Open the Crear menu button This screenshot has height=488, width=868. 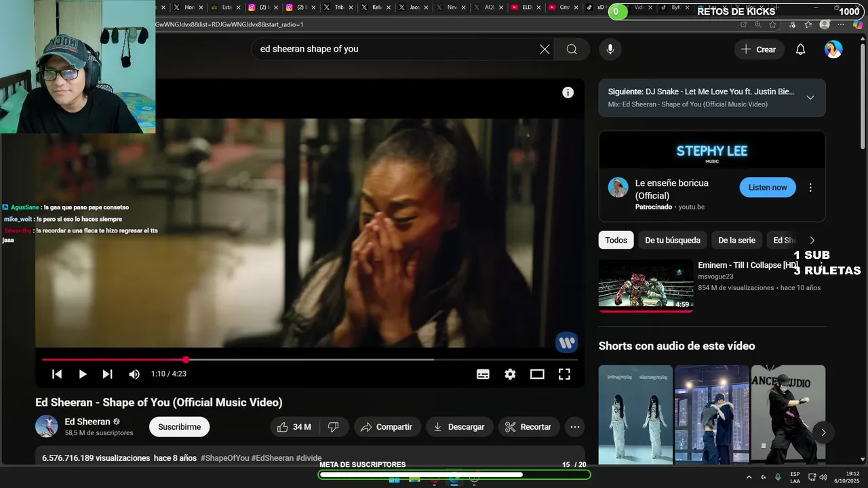(759, 49)
